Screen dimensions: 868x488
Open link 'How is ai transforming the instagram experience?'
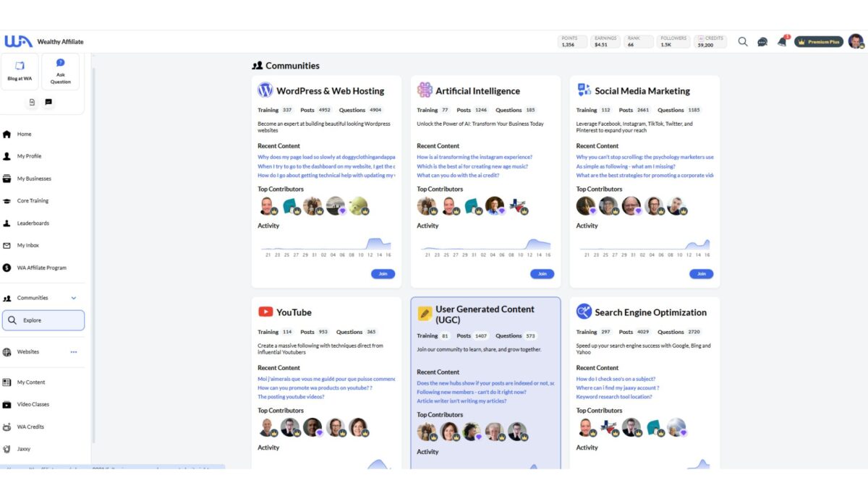[475, 157]
